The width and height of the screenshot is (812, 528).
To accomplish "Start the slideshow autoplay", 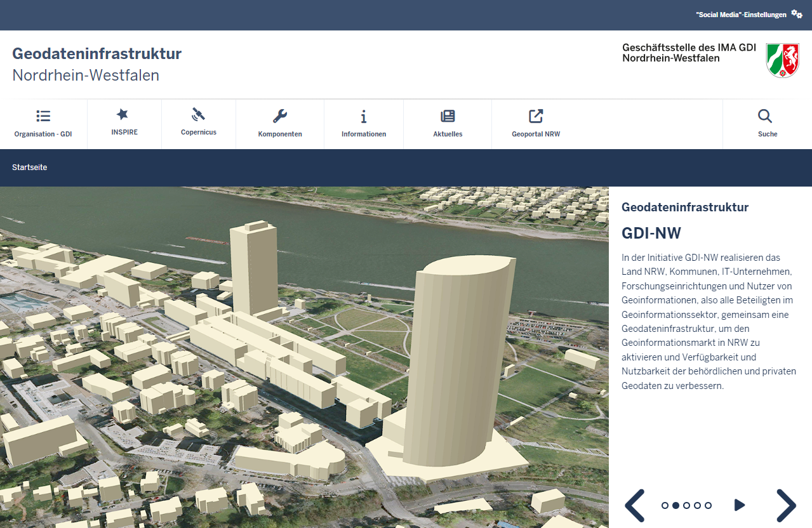I will pyautogui.click(x=739, y=505).
